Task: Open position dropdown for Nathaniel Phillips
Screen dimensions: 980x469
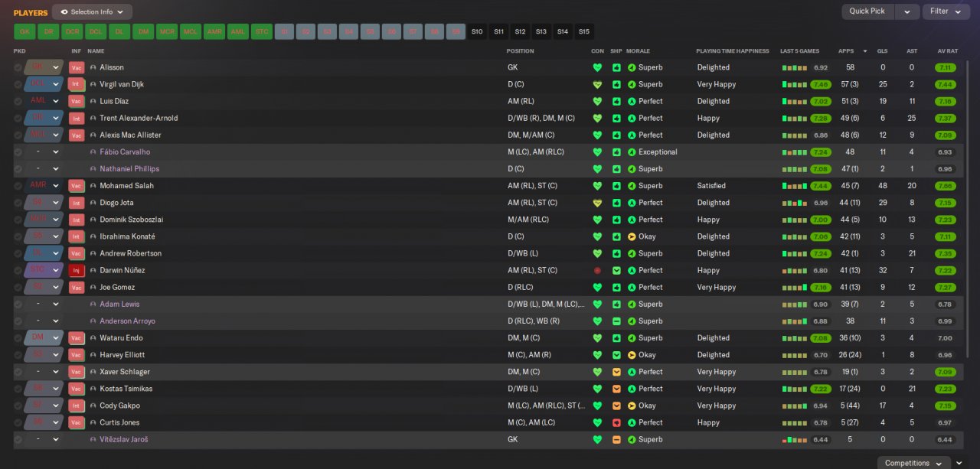Action: point(56,169)
